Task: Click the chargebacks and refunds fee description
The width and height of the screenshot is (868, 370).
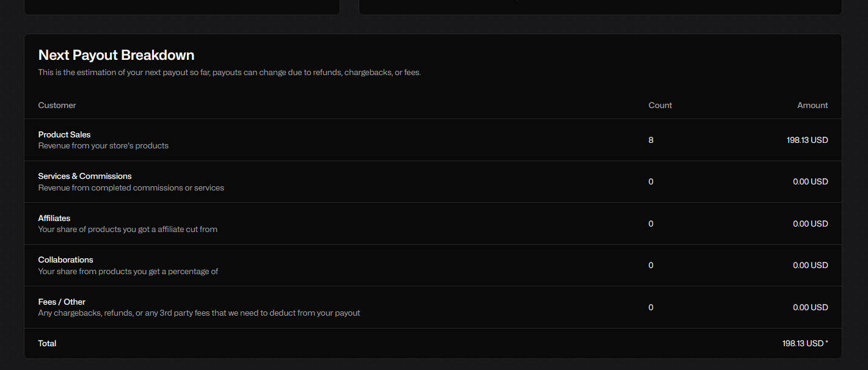Action: 199,313
